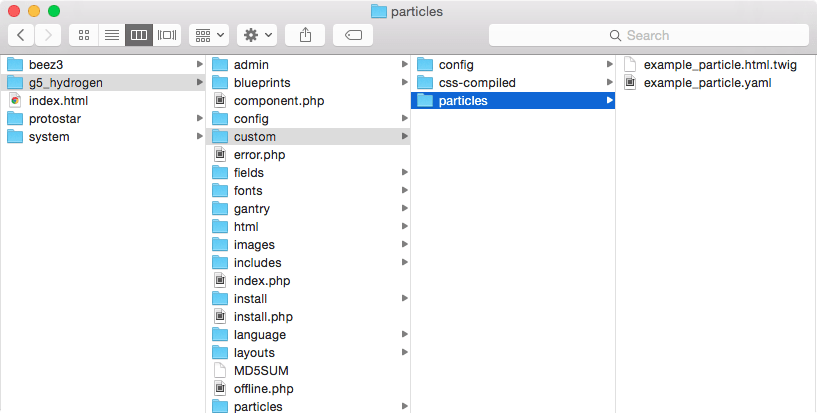The image size is (817, 413).
Task: Select the install.php file
Action: click(308, 317)
